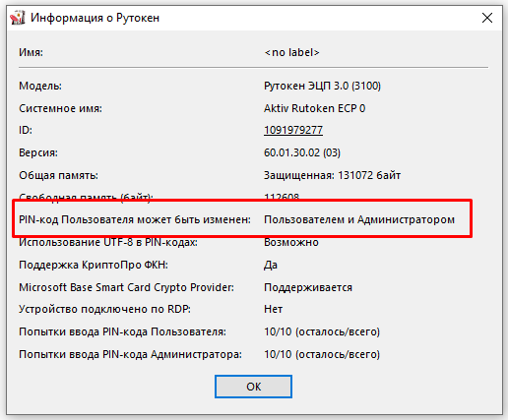Click the "Системное имя:" label
Image resolution: width=508 pixels, height=420 pixels.
pos(60,108)
